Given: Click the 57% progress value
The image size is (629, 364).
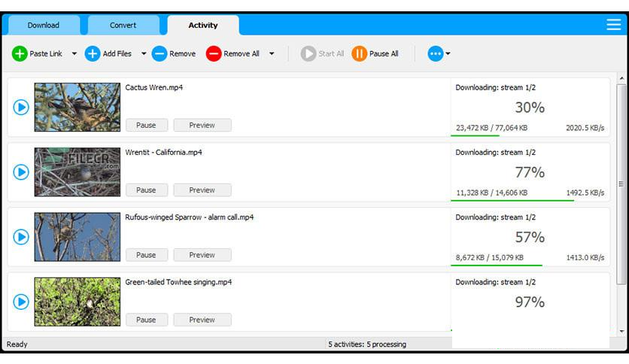Looking at the screenshot, I should pyautogui.click(x=530, y=238).
